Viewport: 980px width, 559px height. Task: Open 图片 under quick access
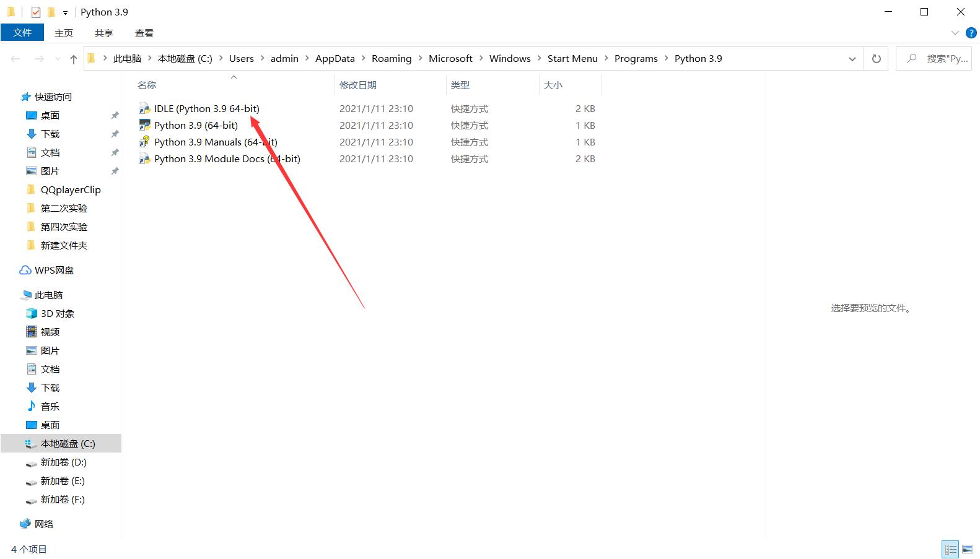click(50, 171)
